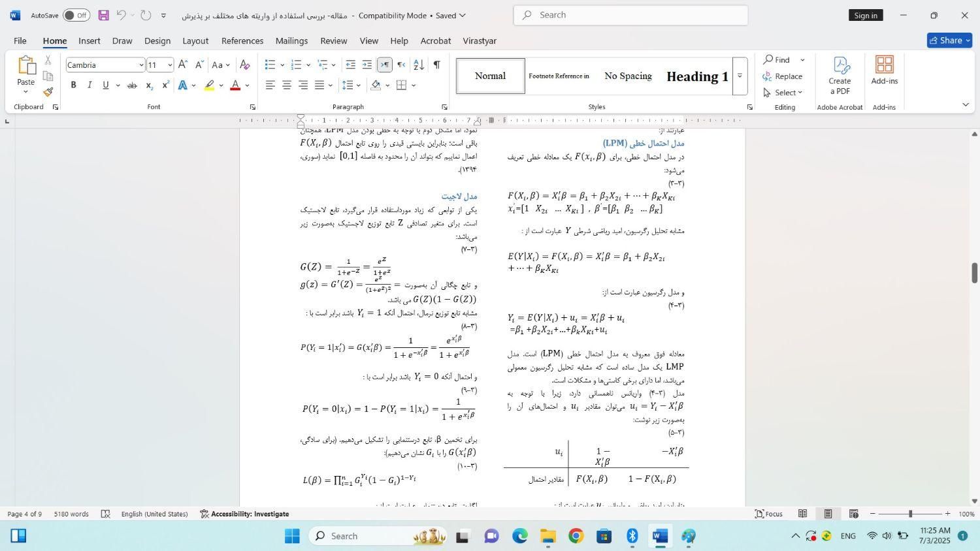
Task: Click the Format Painter brush icon
Action: click(x=48, y=92)
